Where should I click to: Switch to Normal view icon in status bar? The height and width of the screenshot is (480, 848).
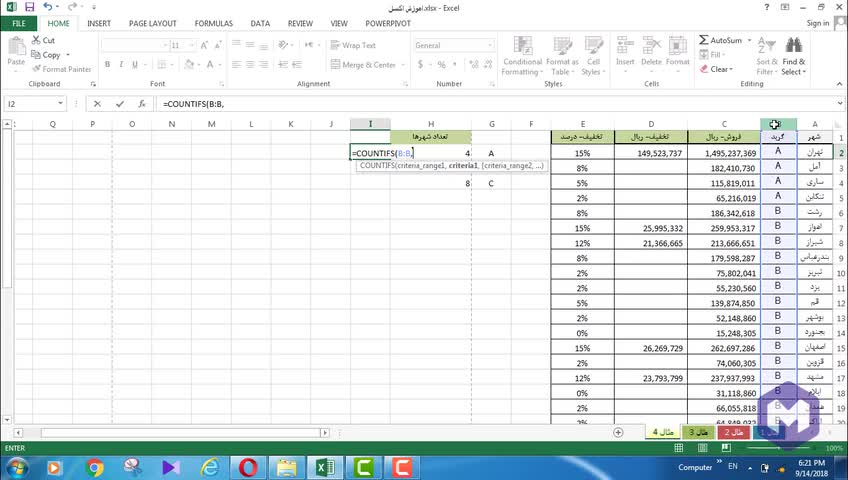678,448
